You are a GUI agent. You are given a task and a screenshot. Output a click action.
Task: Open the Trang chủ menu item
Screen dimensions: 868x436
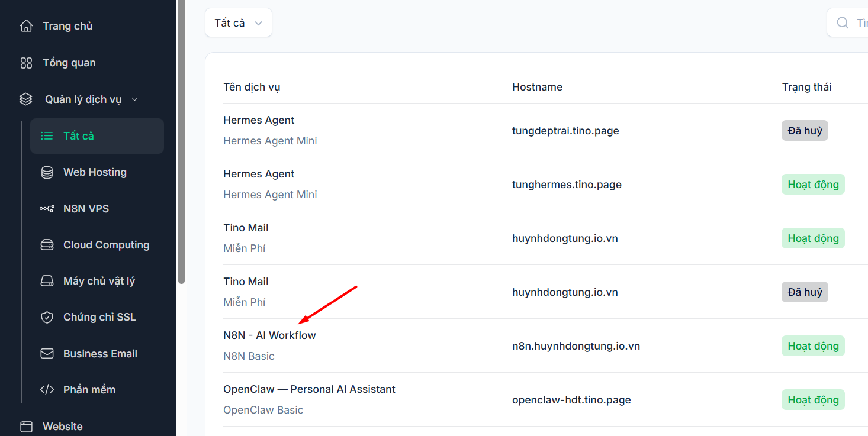pyautogui.click(x=67, y=26)
